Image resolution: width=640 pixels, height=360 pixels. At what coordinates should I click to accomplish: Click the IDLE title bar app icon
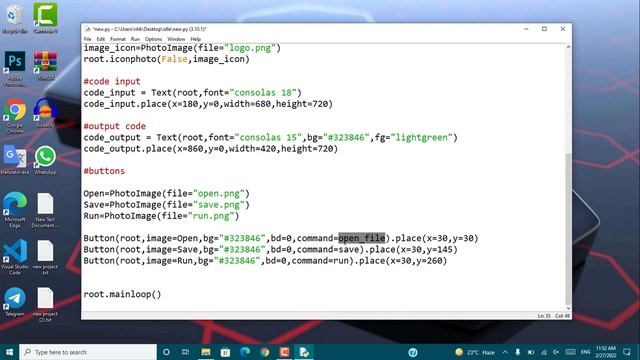pos(87,29)
